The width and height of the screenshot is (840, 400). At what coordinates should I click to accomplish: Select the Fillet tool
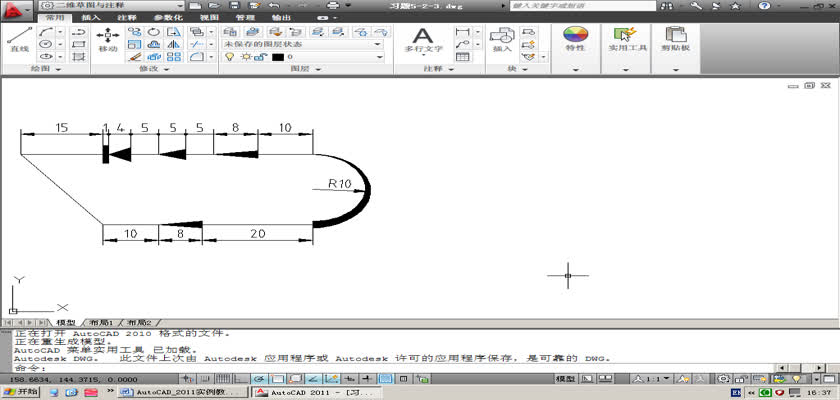click(197, 56)
